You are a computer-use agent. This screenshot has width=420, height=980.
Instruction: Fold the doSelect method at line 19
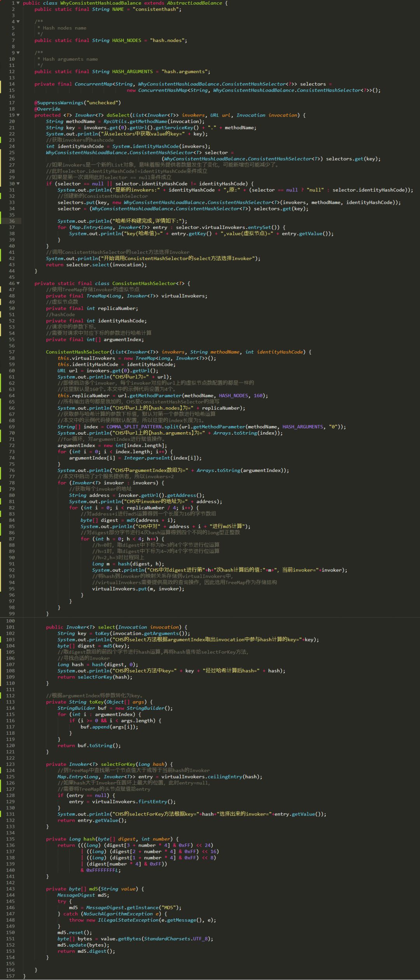click(18, 115)
